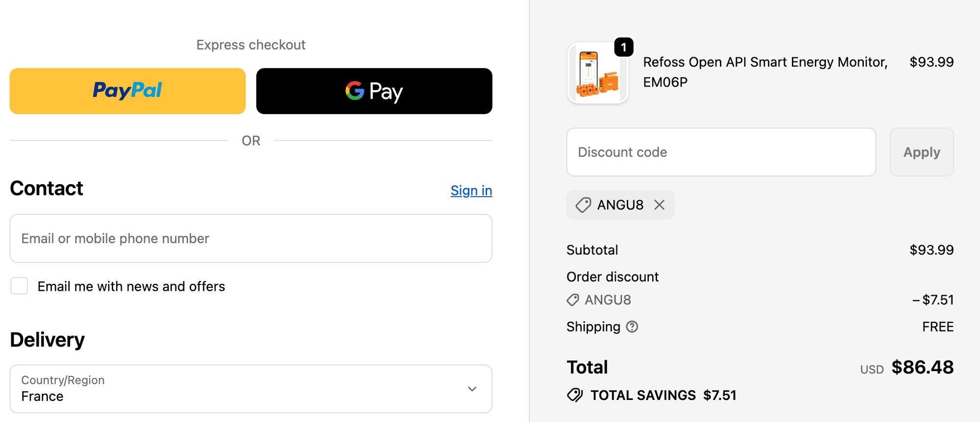Image resolution: width=980 pixels, height=422 pixels.
Task: Focus the Email or mobile phone field
Action: [x=250, y=238]
